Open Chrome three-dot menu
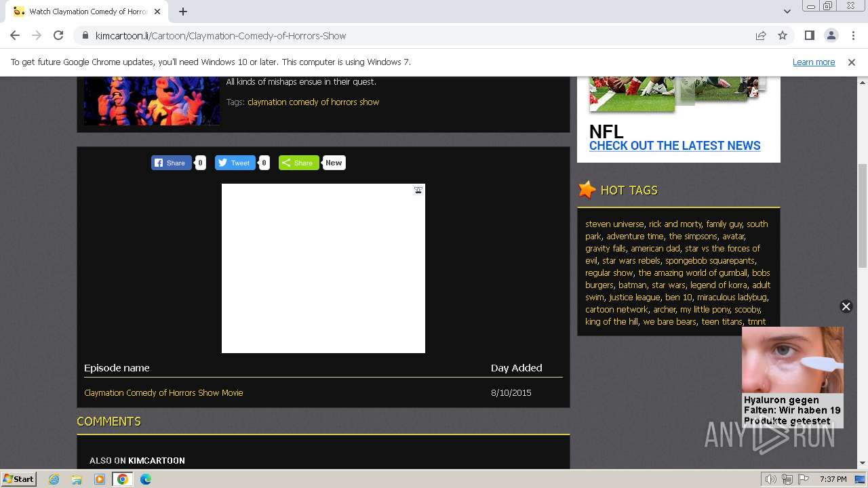Image resolution: width=868 pixels, height=488 pixels. point(852,35)
